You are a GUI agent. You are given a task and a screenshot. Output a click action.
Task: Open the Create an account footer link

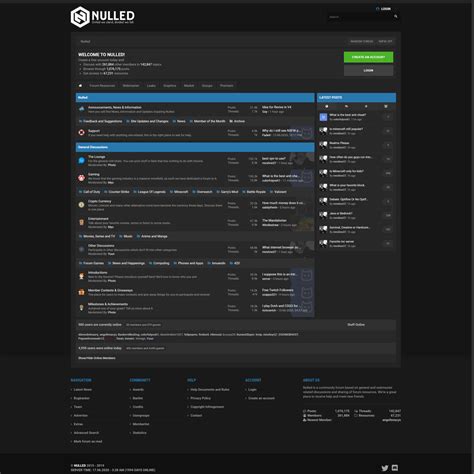[261, 398]
